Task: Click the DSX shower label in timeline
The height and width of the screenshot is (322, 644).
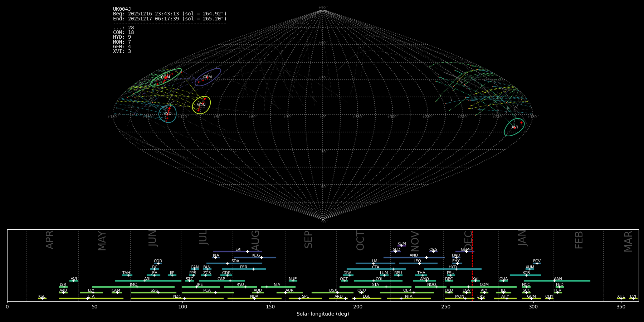Action: pos(333,291)
